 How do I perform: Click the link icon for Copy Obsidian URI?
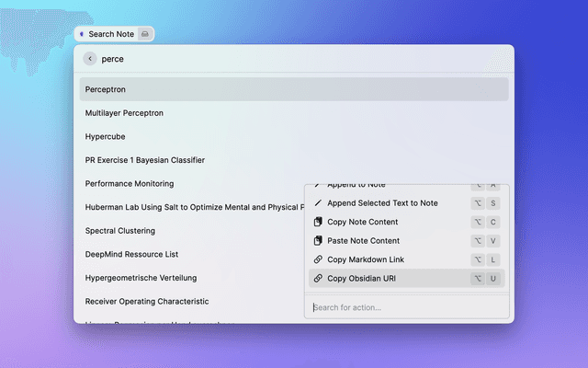(x=318, y=278)
